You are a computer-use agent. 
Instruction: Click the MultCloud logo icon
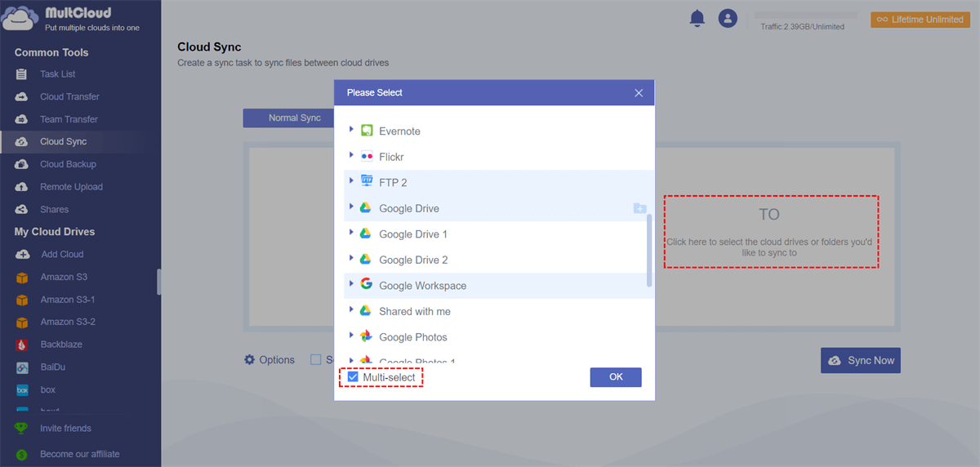(20, 18)
